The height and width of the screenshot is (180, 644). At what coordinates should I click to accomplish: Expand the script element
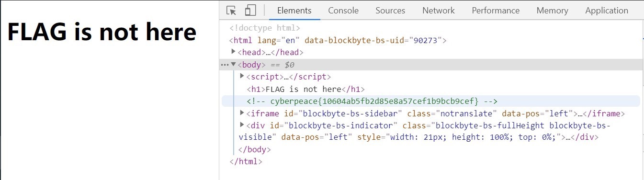(x=242, y=77)
